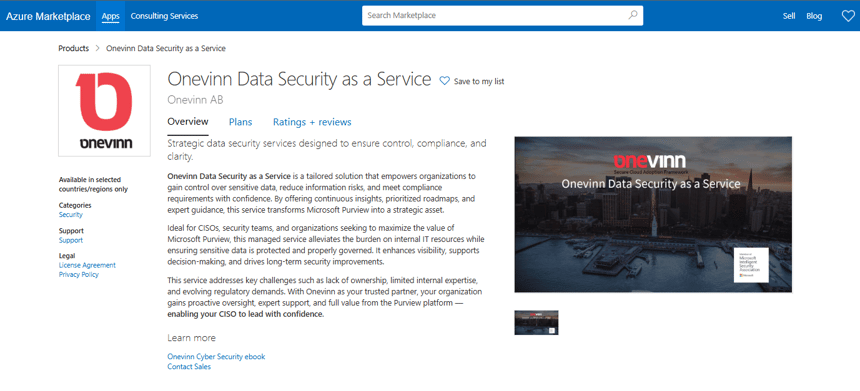The width and height of the screenshot is (860, 391).
Task: Click the bold 'enabling your CISO to lead' text
Action: pyautogui.click(x=245, y=315)
